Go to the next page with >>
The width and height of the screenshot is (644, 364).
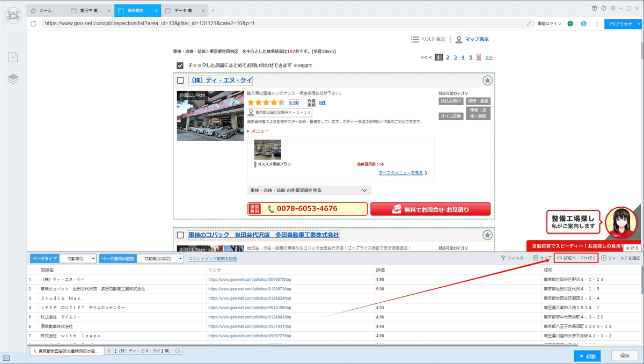click(x=489, y=57)
